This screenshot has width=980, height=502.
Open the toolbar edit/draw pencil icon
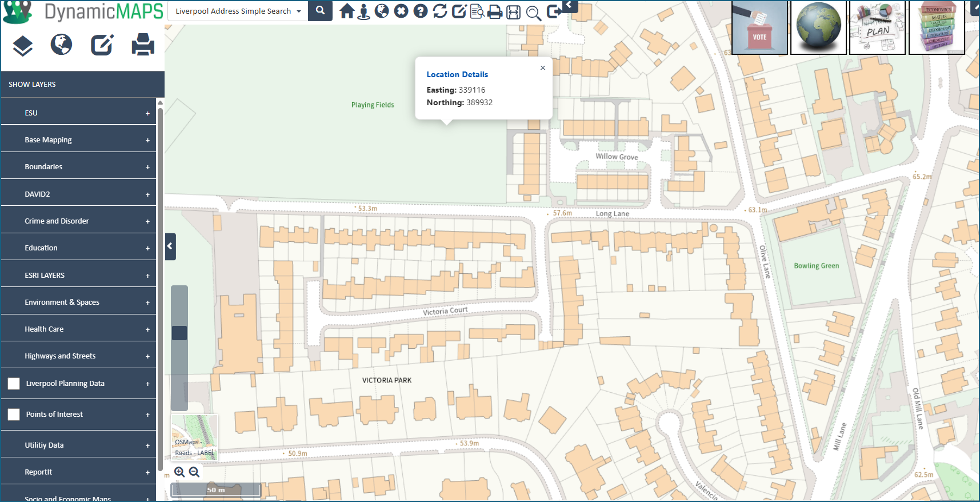point(459,11)
